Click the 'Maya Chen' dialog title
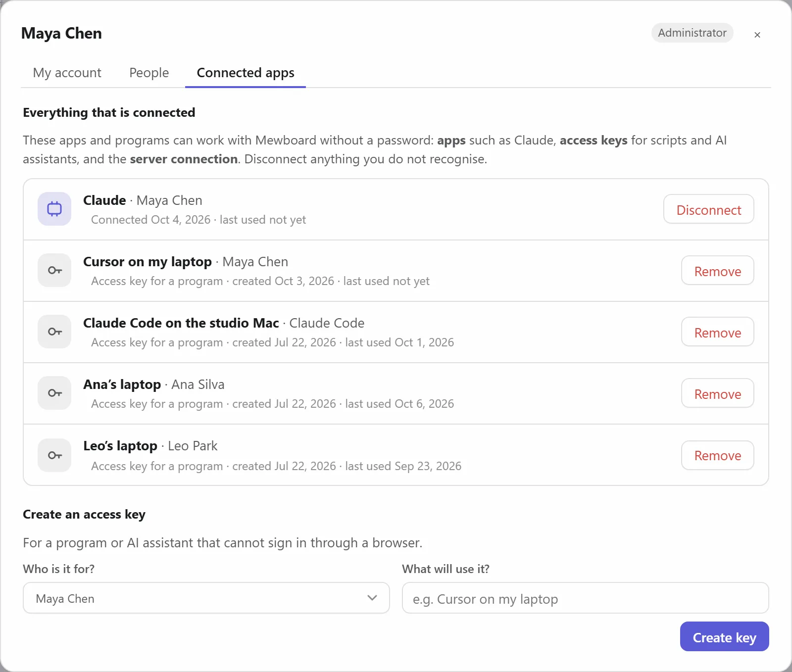The width and height of the screenshot is (792, 672). (61, 33)
